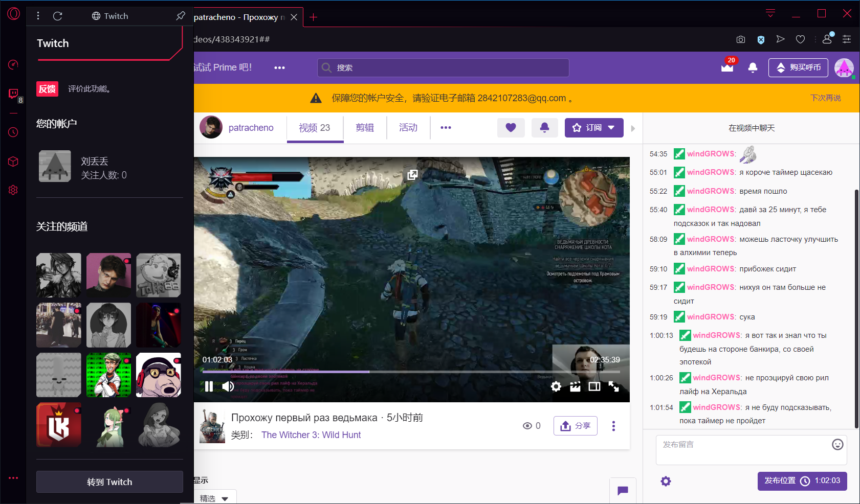The height and width of the screenshot is (504, 860).
Task: Close the patracheno browser tab
Action: [x=294, y=17]
